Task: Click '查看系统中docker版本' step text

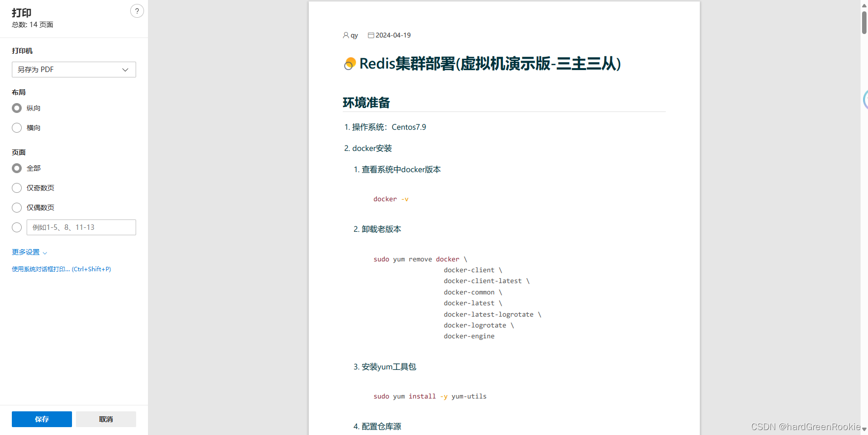Action: click(x=401, y=169)
